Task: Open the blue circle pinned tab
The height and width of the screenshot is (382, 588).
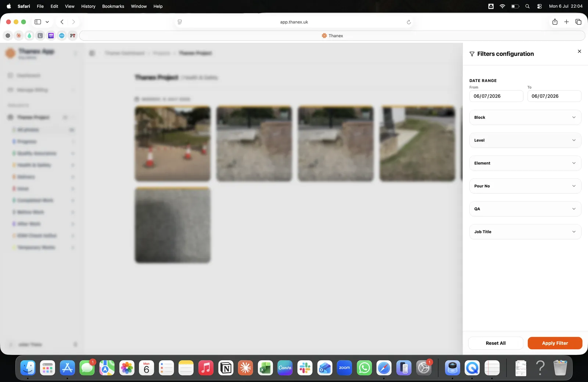Action: click(62, 36)
